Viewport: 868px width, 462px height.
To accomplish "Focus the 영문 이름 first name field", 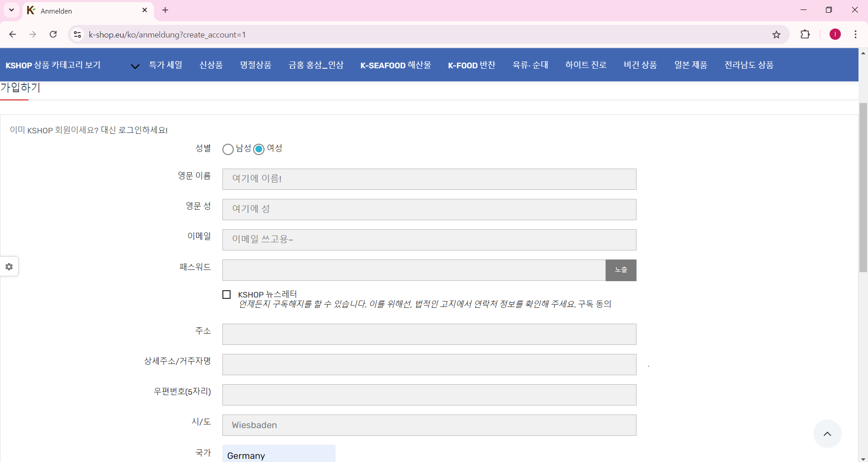I will 429,179.
